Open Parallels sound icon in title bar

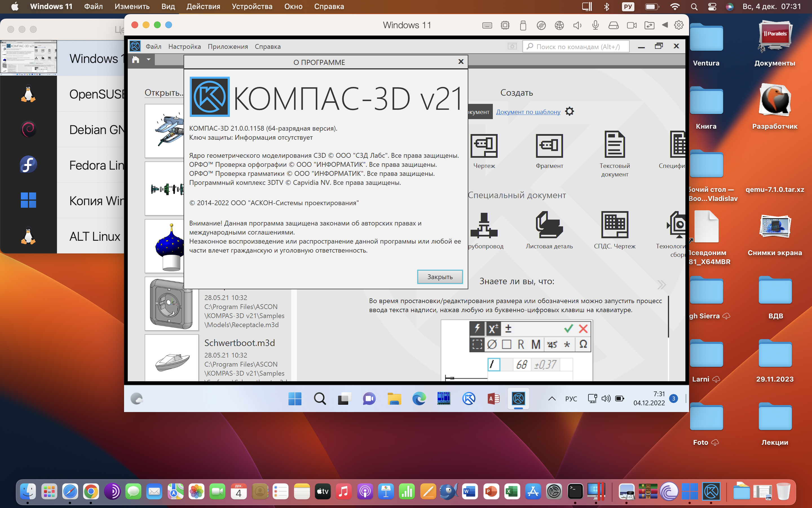[x=577, y=25]
